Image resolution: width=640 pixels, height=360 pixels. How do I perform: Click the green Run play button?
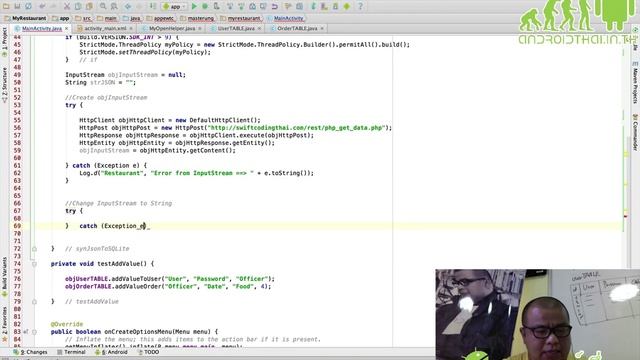194,6
